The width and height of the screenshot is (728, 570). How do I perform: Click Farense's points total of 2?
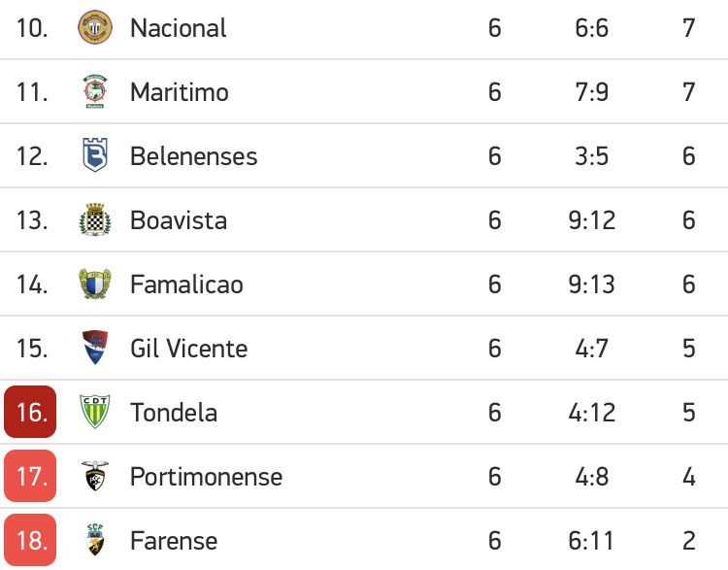[x=689, y=541]
